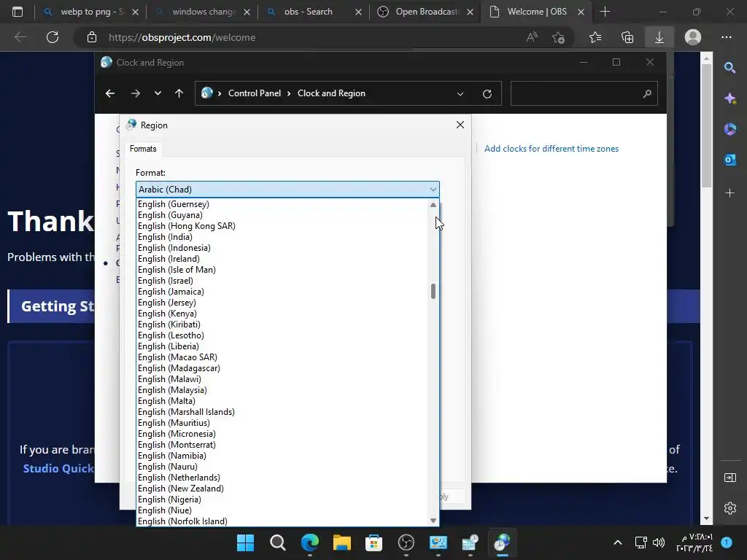Go back in Control Panel window

pyautogui.click(x=110, y=93)
